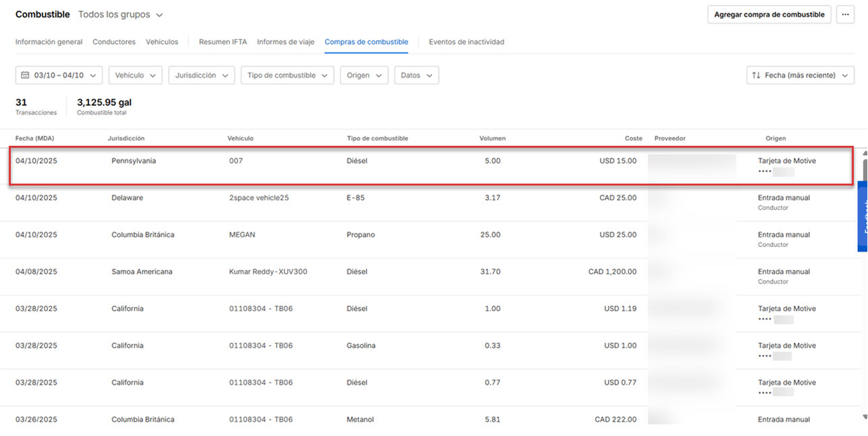This screenshot has width=868, height=436.
Task: Select the Compras de combustible tab
Action: tap(366, 42)
